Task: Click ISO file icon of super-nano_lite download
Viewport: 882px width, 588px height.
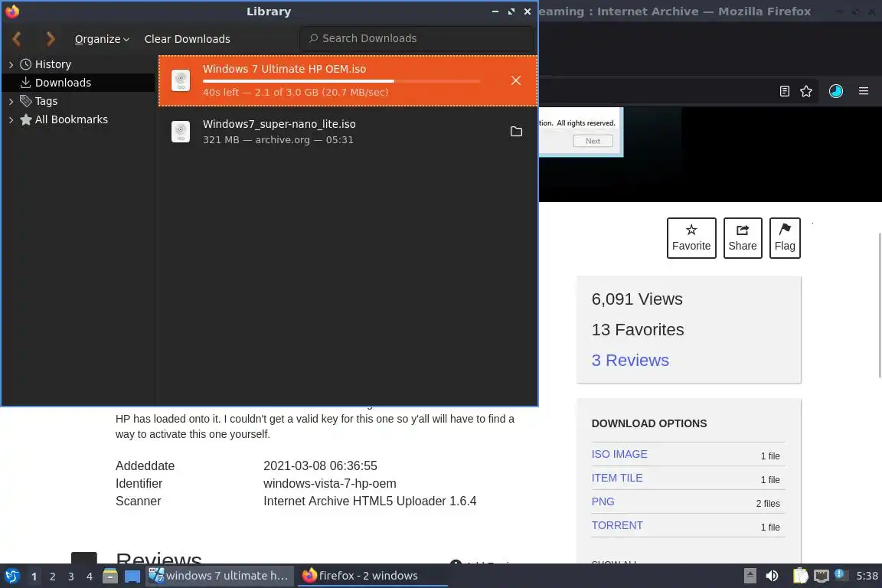Action: coord(181,132)
